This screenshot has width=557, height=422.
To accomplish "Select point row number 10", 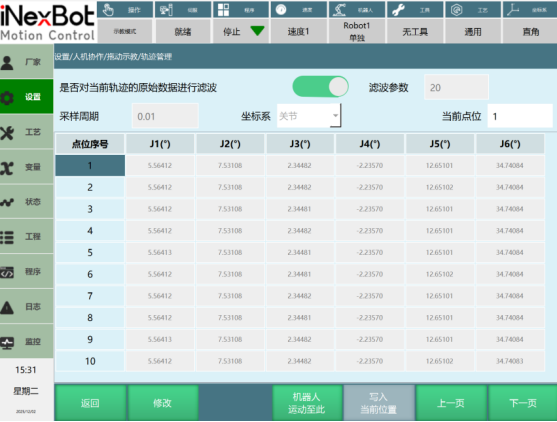I will [x=90, y=361].
